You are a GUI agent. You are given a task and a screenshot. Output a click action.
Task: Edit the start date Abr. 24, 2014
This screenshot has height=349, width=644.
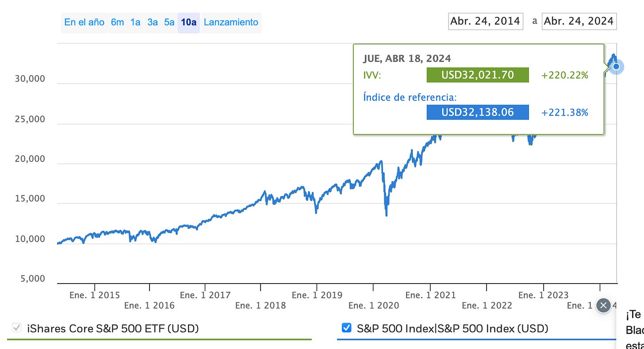click(485, 21)
